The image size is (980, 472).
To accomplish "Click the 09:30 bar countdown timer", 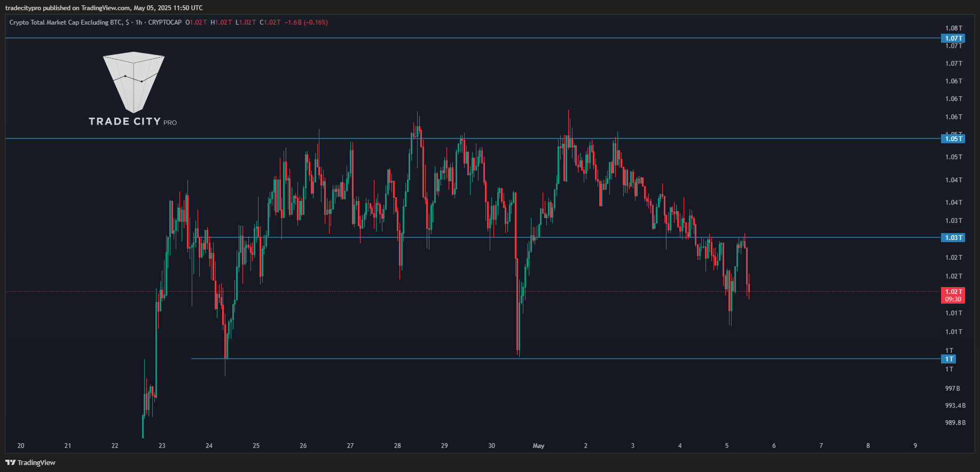I will (953, 299).
